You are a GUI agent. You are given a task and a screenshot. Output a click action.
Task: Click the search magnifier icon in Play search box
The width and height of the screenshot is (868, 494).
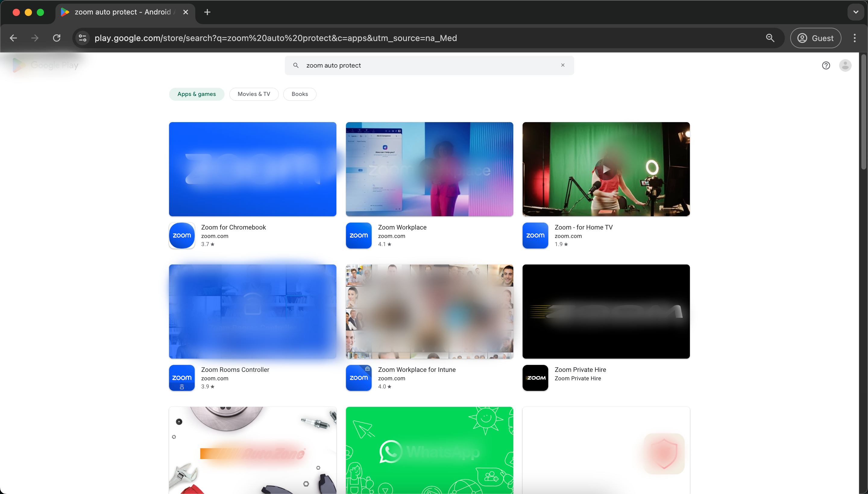point(296,65)
